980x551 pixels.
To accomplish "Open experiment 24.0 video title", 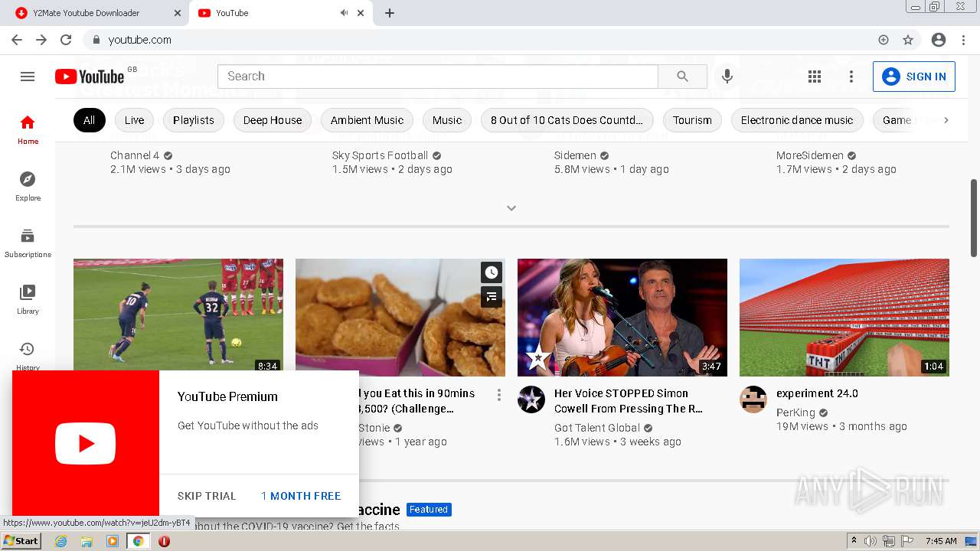I will (x=817, y=393).
